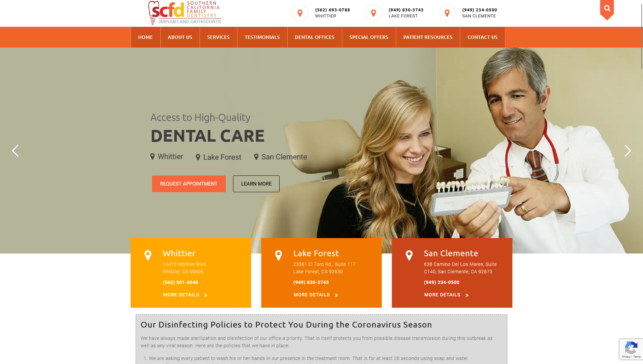This screenshot has height=364, width=643.
Task: Open More Details for San Clemente office
Action: (x=446, y=295)
